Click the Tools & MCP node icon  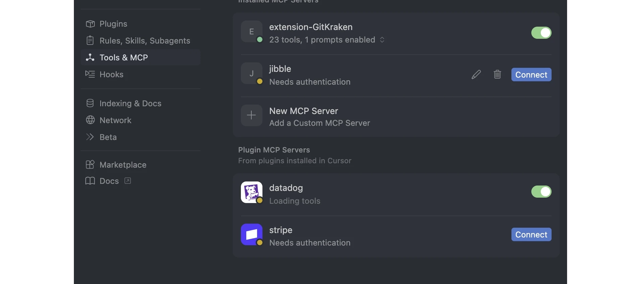click(90, 57)
